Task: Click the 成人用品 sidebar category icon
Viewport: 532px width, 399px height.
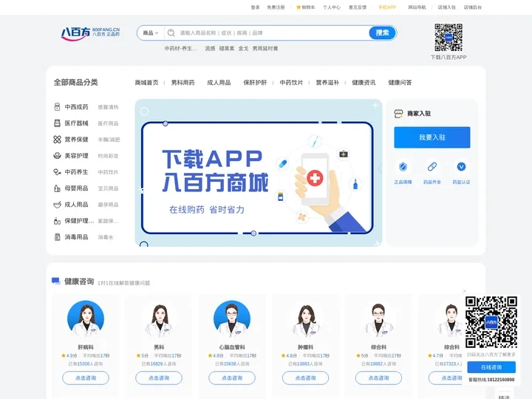Action: coord(57,205)
